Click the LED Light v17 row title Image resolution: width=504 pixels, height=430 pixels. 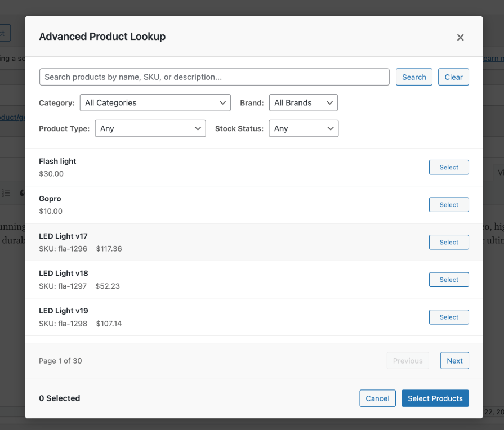(x=63, y=236)
